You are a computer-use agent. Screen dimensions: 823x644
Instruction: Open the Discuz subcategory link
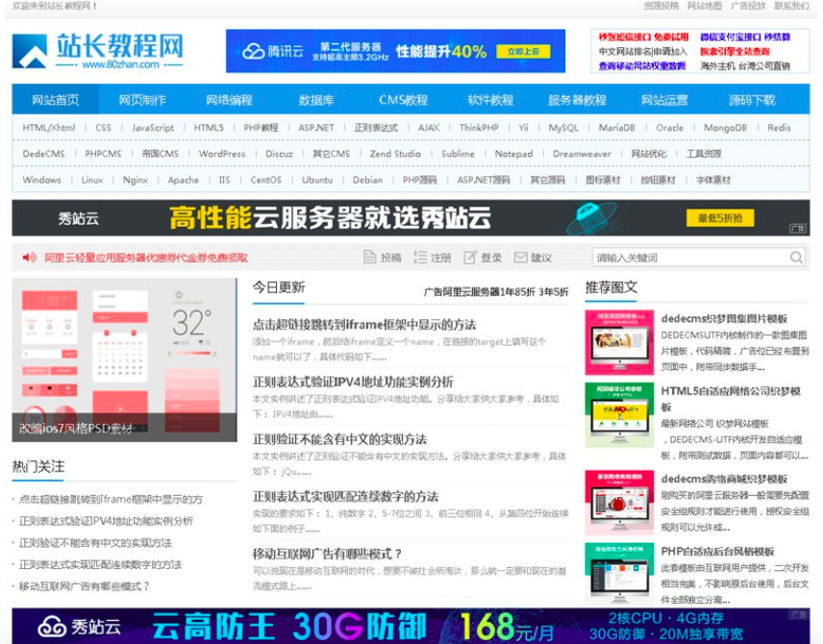tap(279, 154)
